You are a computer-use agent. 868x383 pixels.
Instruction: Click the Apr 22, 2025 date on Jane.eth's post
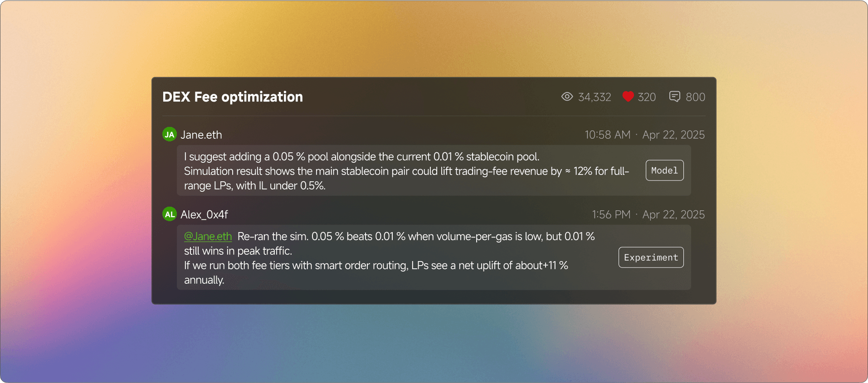click(673, 135)
